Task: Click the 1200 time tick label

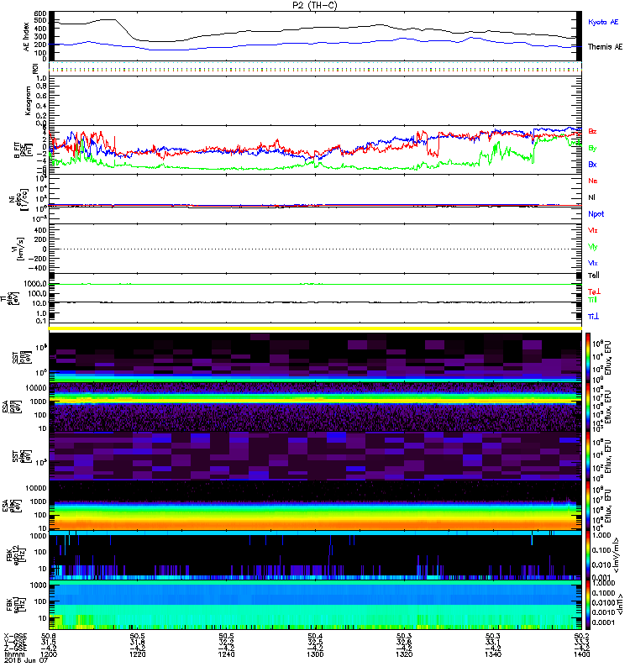Action: pyautogui.click(x=49, y=654)
